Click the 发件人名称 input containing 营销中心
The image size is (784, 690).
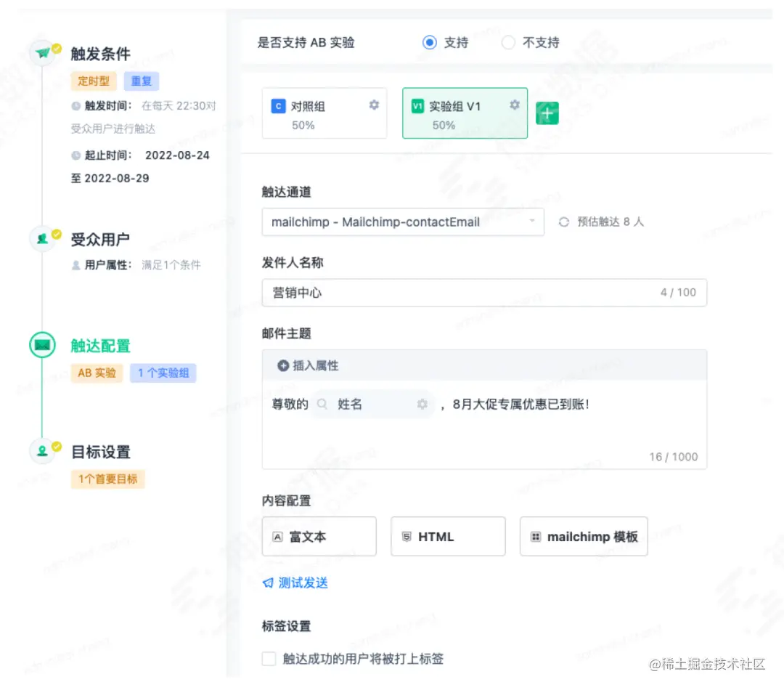click(x=484, y=292)
